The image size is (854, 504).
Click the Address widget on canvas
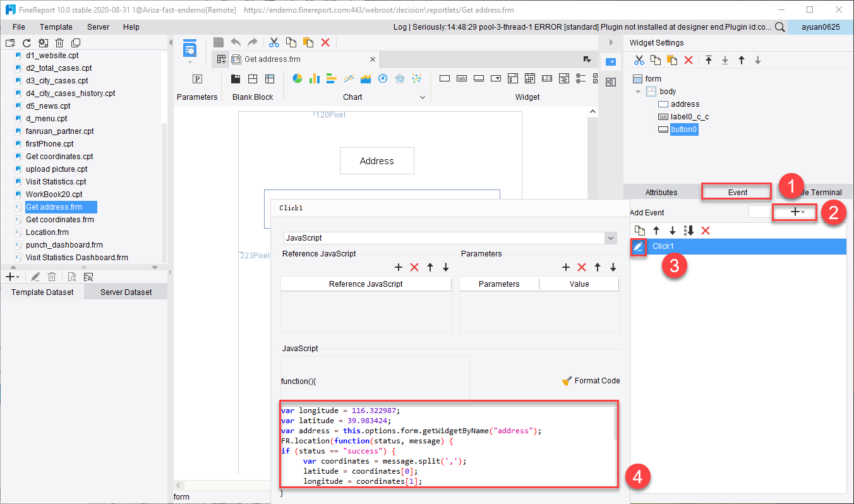377,161
